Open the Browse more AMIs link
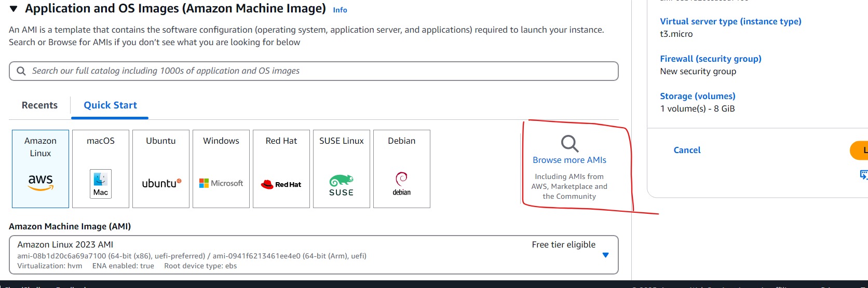Viewport: 868px width, 288px height. click(x=569, y=160)
